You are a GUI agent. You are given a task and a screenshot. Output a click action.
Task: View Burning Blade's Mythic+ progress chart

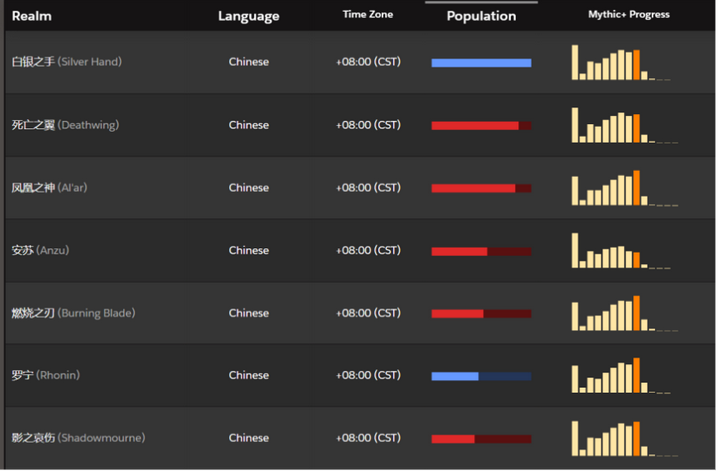pos(624,314)
